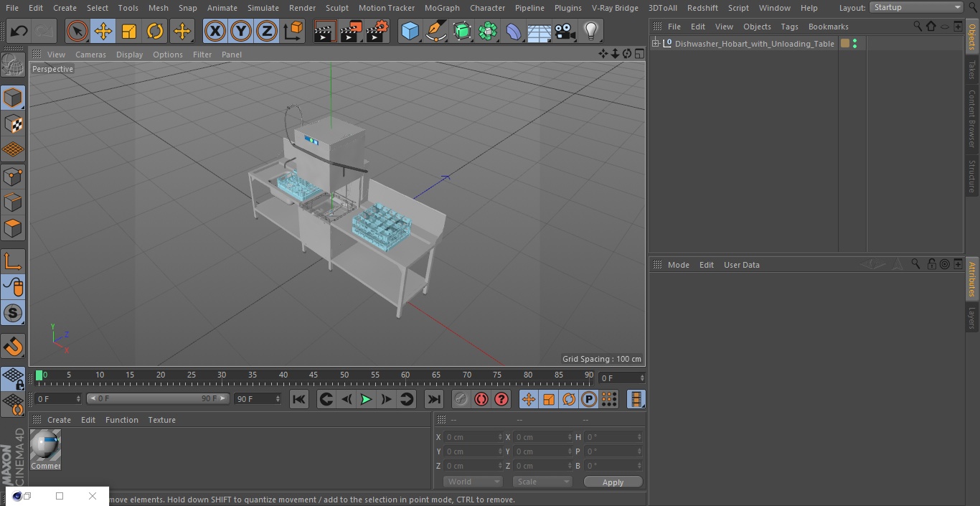Open the Sculpt menu
The height and width of the screenshot is (506, 980).
pos(336,8)
